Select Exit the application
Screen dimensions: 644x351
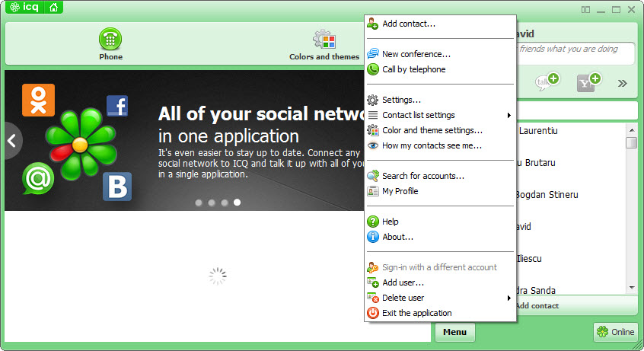point(440,313)
